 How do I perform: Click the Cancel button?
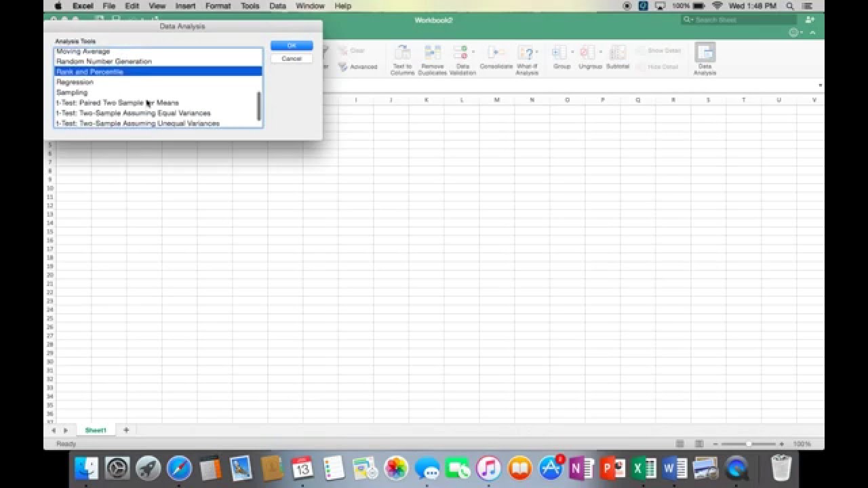(291, 58)
